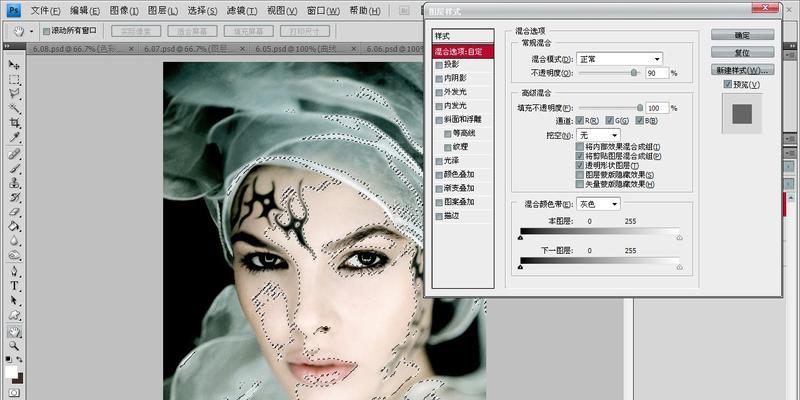This screenshot has height=400, width=800.
Task: Select the Paint Bucket tool
Action: (x=14, y=227)
